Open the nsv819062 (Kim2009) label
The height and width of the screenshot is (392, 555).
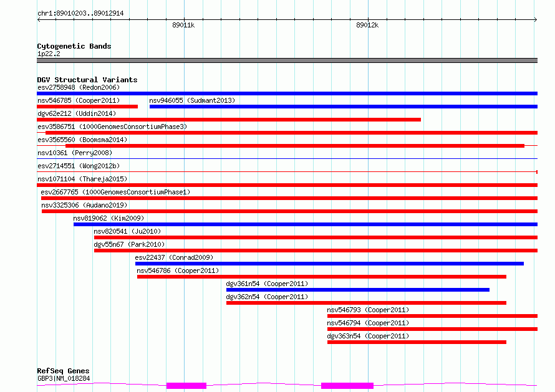click(109, 218)
